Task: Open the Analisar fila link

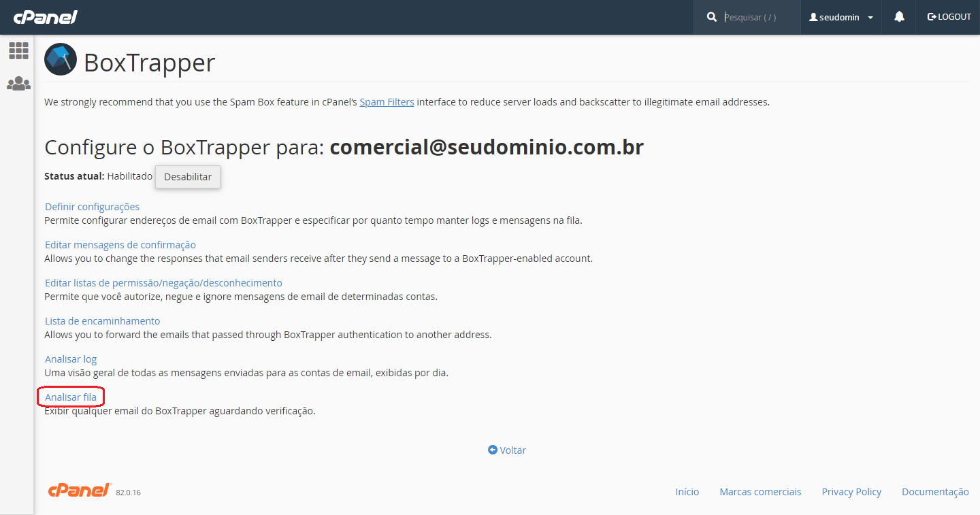Action: coord(71,397)
